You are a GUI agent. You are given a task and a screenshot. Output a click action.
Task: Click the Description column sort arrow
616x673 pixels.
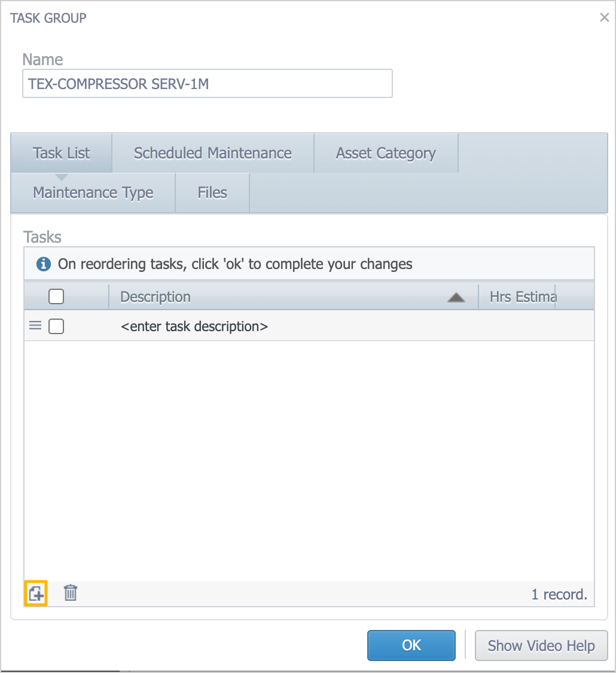point(456,297)
